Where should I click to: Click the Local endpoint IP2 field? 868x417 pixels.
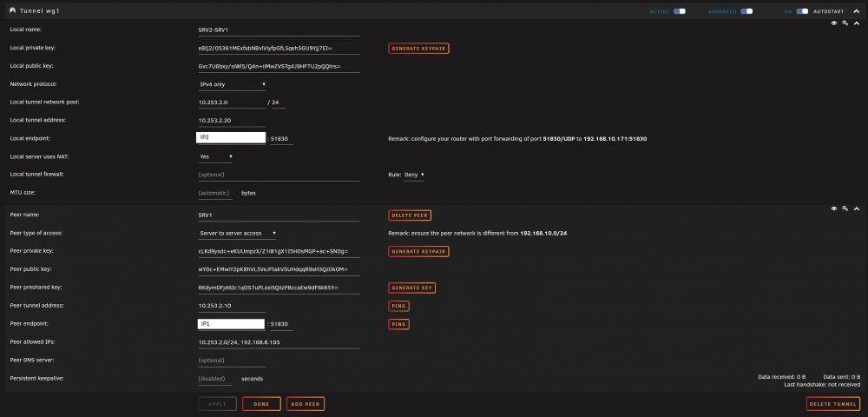click(x=231, y=138)
